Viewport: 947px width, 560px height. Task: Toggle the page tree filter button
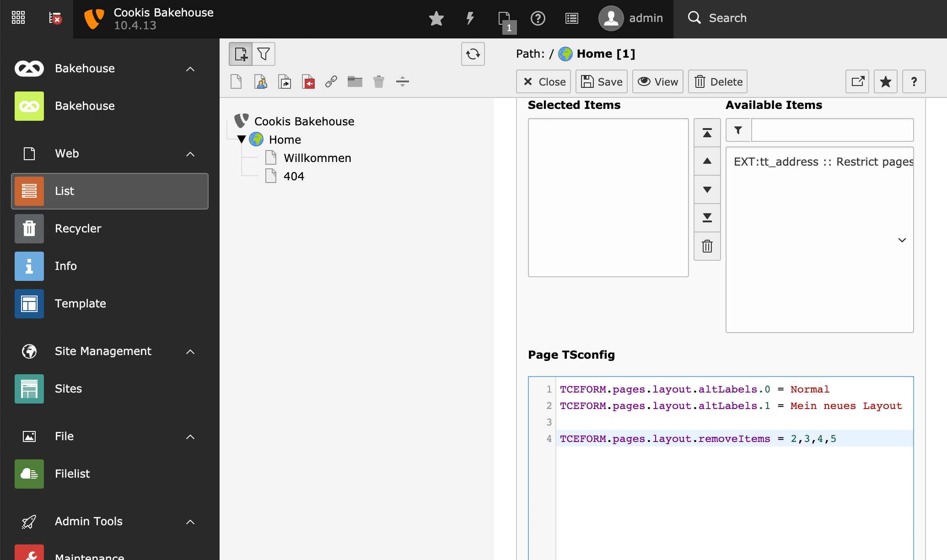pos(264,54)
